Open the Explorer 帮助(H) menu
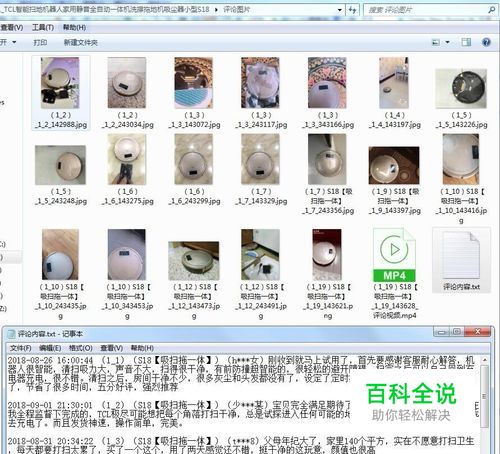Screen dimensions: 500x454 tap(74, 27)
